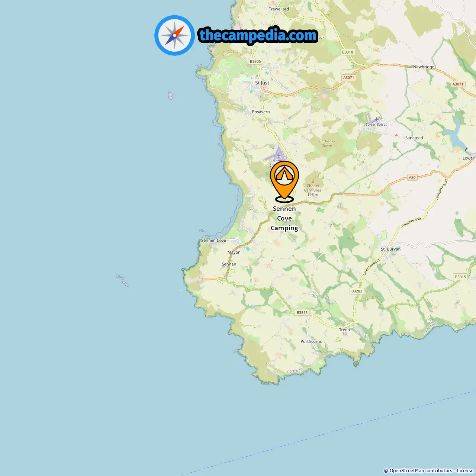Select the St Just town label
This screenshot has width=476, height=476.
click(262, 83)
